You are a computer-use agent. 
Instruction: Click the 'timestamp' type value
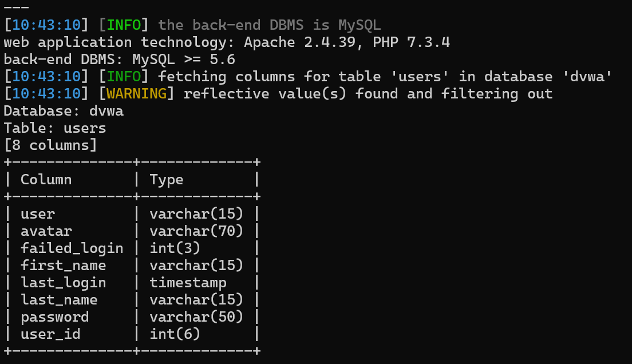188,283
